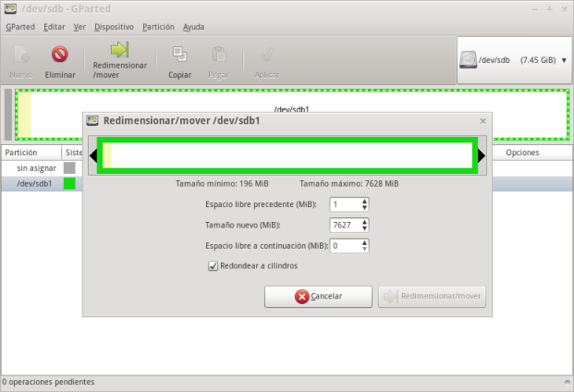Click the Redimensionar/mover toolbar icon

tap(120, 52)
